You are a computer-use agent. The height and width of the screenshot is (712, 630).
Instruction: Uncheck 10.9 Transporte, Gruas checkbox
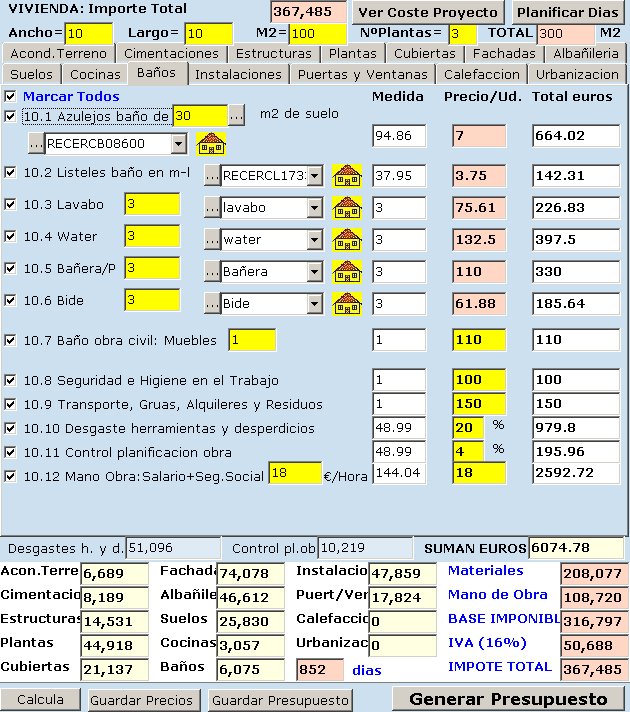pos(10,404)
